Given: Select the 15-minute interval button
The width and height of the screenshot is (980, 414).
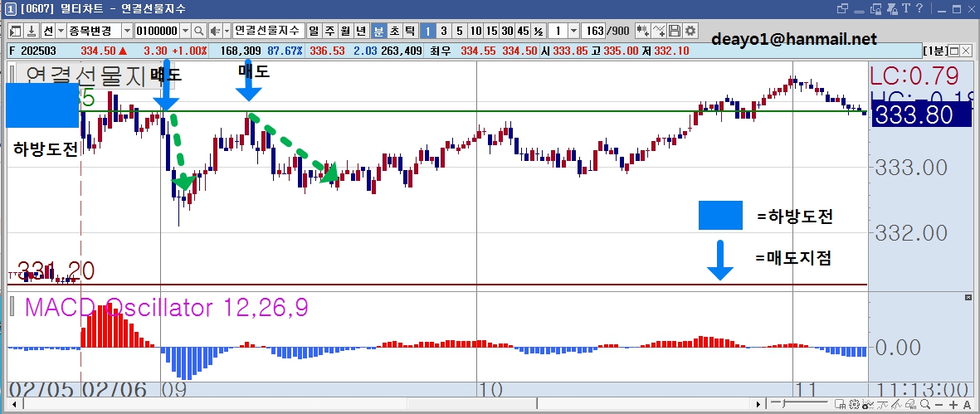Looking at the screenshot, I should [491, 32].
